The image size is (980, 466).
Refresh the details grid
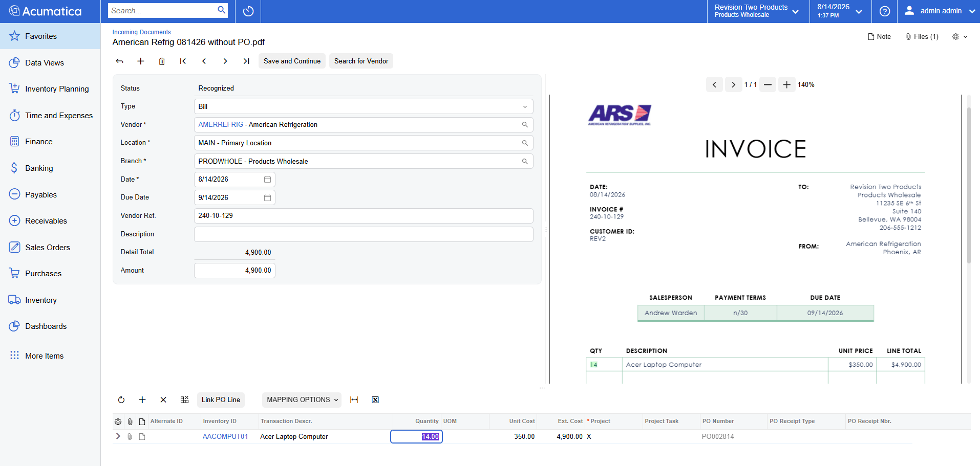coord(121,400)
